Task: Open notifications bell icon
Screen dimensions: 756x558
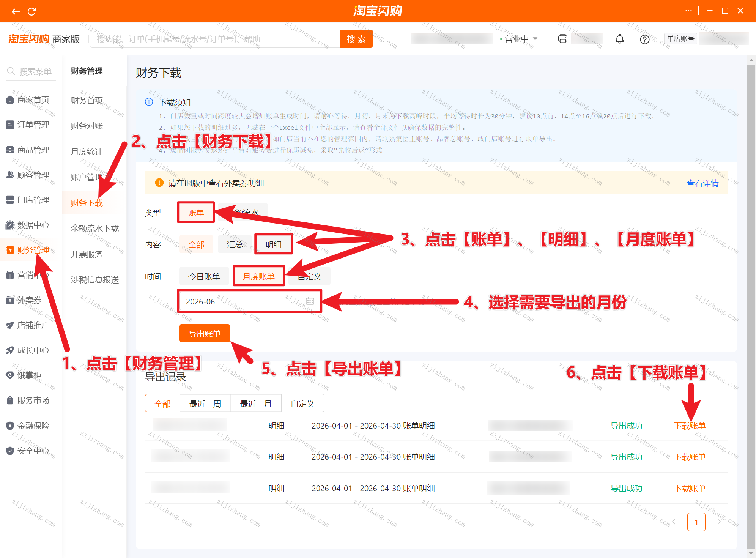Action: pyautogui.click(x=619, y=39)
